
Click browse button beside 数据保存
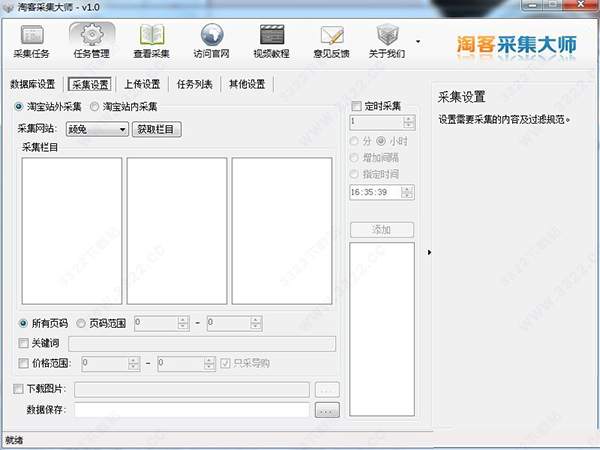(327, 410)
